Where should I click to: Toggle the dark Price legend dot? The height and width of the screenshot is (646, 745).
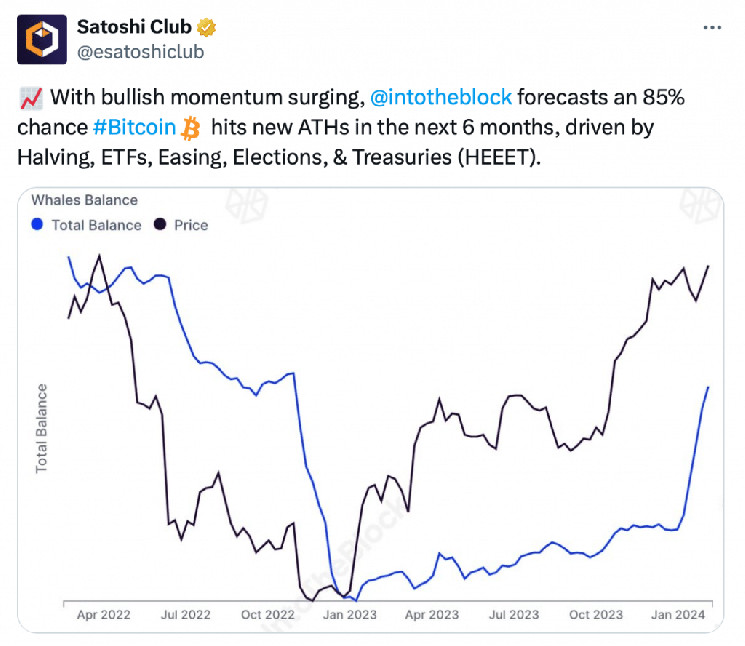160,225
